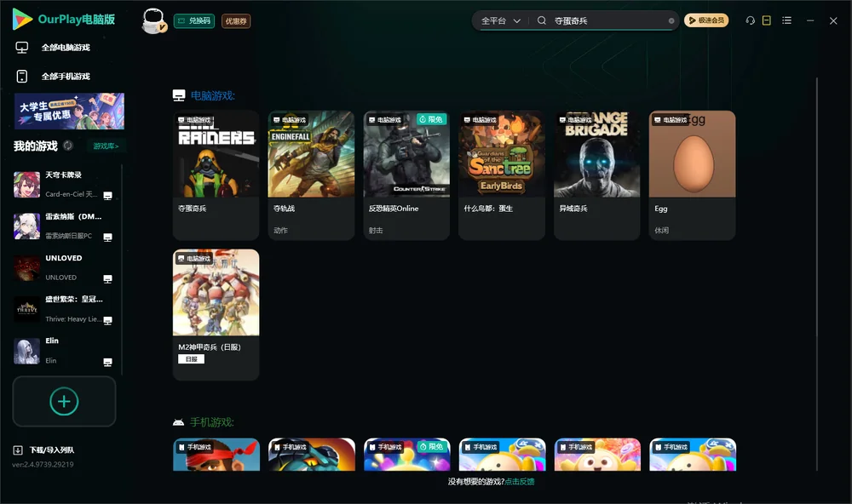Open customer support headset icon
Viewport: 852px width, 504px height.
(750, 20)
